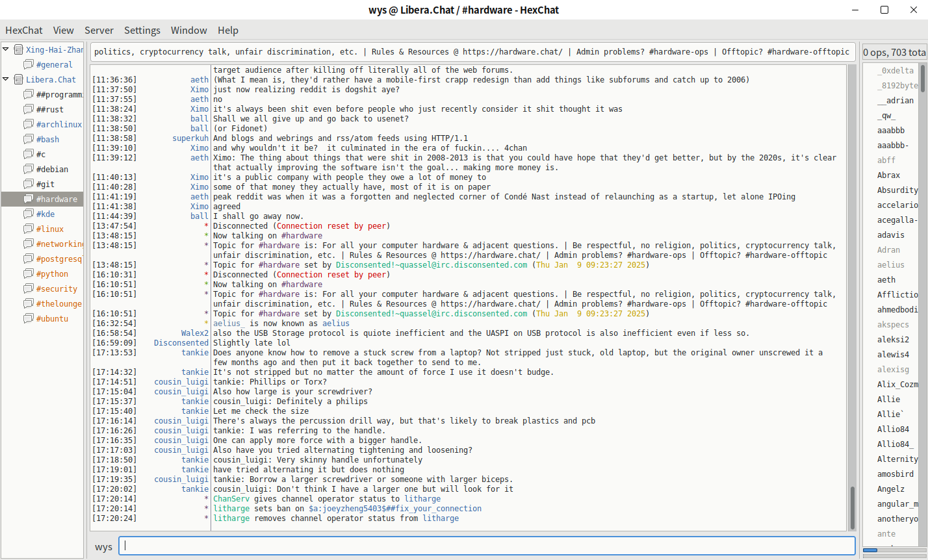Collapse the Xing-Hai-Zhan server tree
928x560 pixels.
click(x=6, y=49)
